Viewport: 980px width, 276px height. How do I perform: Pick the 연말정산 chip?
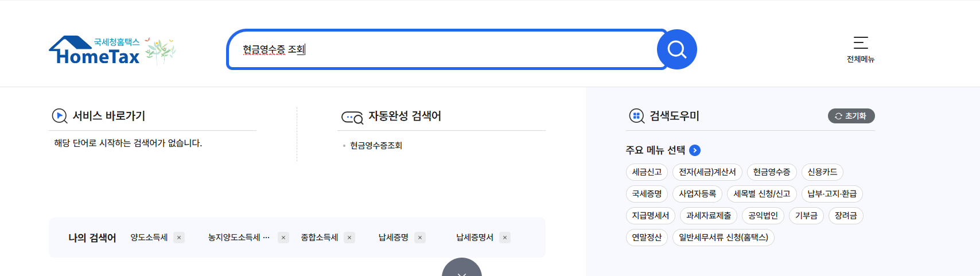pos(647,238)
